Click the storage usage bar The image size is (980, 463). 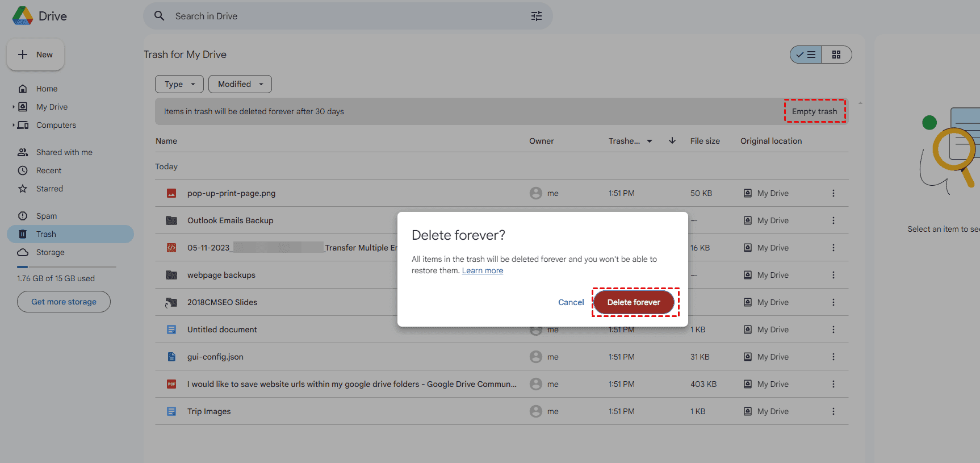click(x=66, y=267)
